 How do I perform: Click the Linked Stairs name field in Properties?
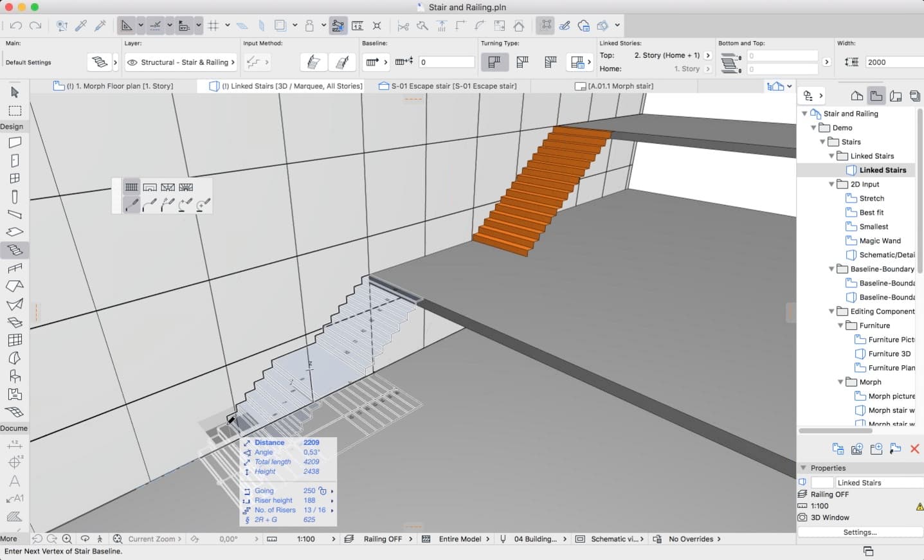878,483
